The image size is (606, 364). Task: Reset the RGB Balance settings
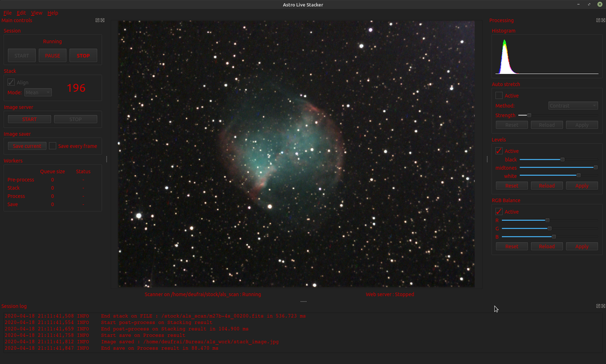pyautogui.click(x=511, y=247)
